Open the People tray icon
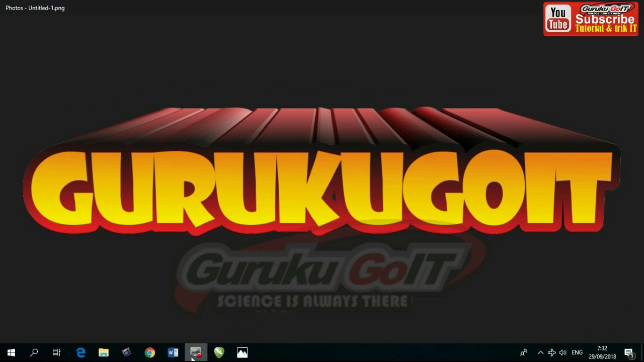Screen dimensions: 644x362 point(524,352)
